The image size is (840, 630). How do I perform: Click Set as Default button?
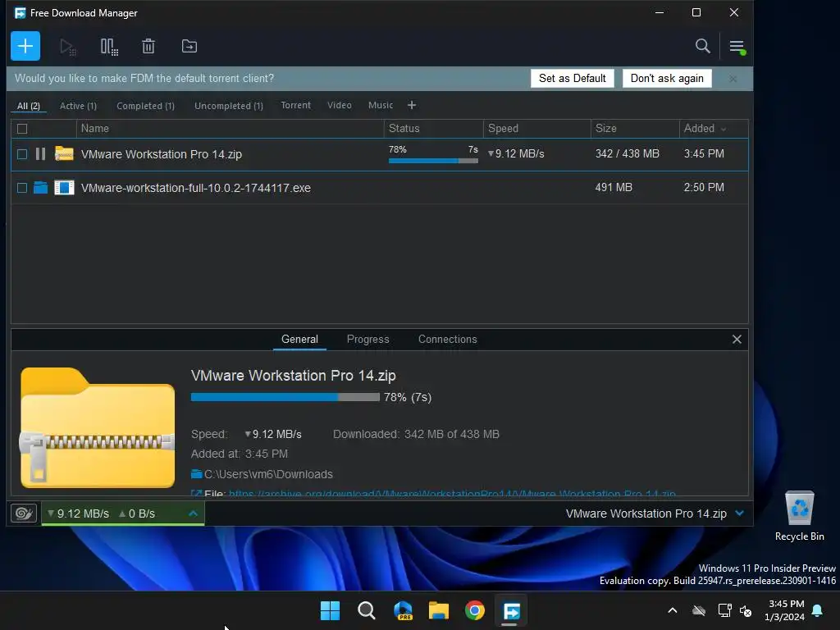(572, 78)
